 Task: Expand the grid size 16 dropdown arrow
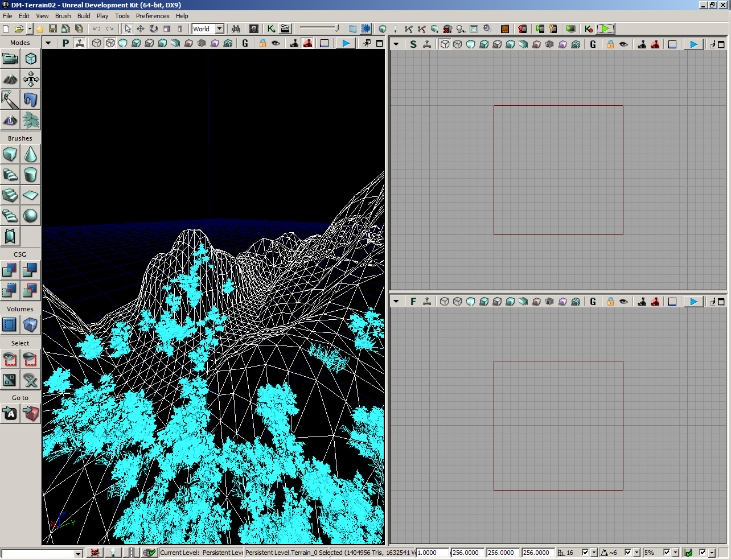pos(594,553)
